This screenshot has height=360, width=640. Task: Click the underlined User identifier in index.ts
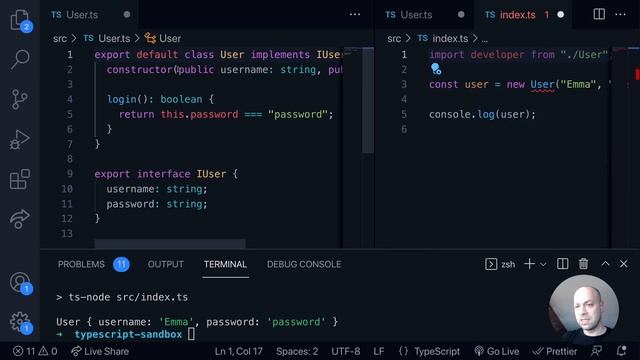[542, 84]
